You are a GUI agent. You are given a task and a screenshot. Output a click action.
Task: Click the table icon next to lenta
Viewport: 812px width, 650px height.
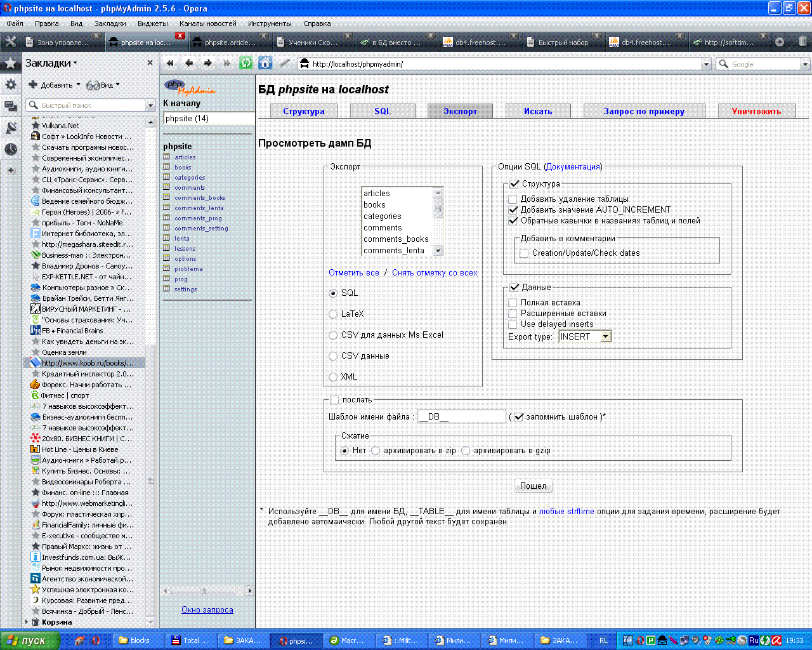pyautogui.click(x=167, y=238)
